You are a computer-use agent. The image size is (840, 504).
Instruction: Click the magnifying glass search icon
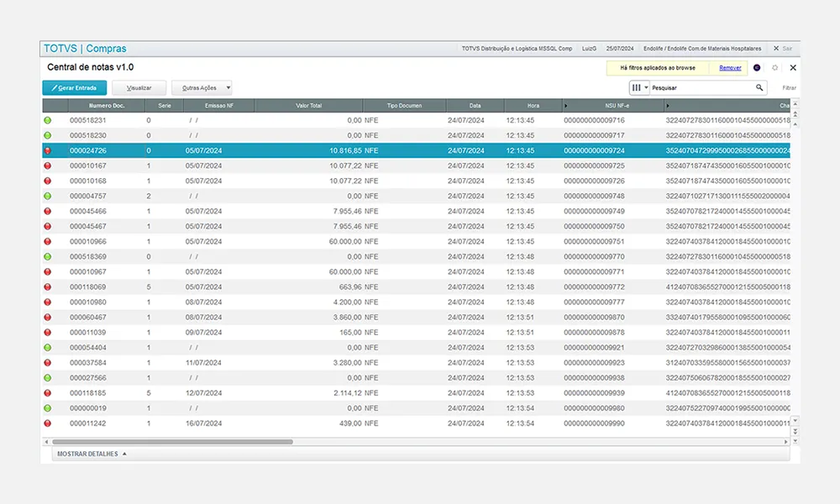759,87
